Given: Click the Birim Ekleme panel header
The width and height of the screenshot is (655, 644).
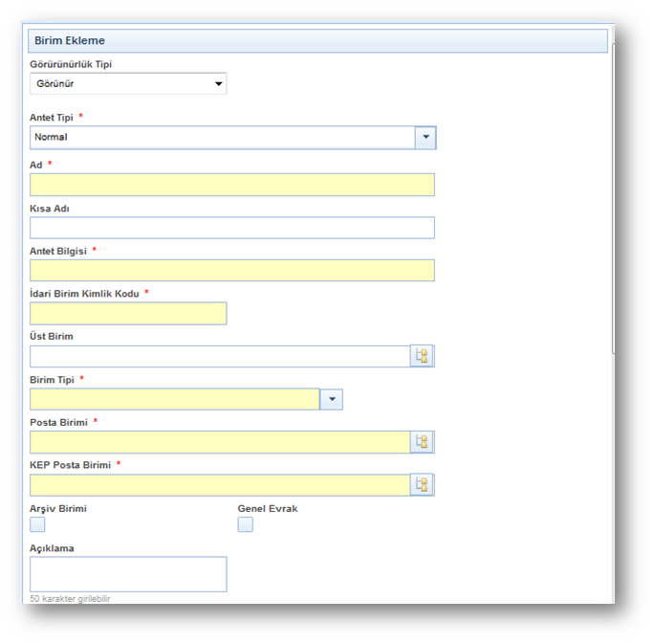Looking at the screenshot, I should [316, 41].
